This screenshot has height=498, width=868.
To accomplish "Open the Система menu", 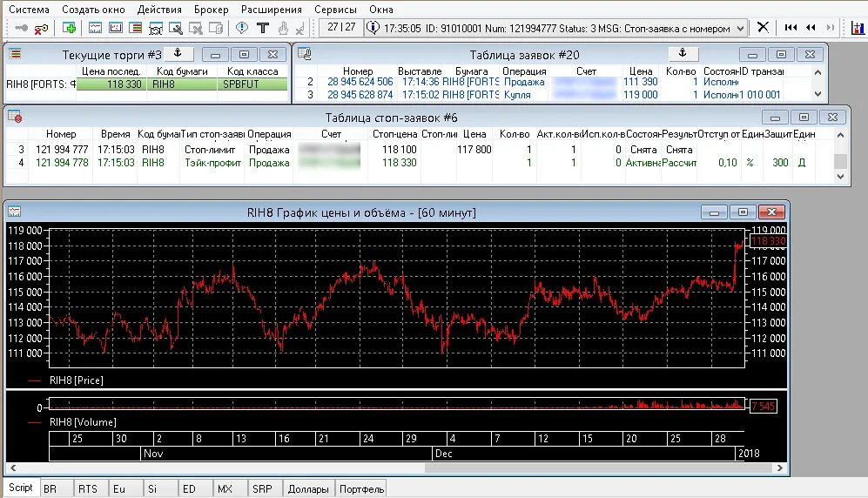I will tap(30, 10).
